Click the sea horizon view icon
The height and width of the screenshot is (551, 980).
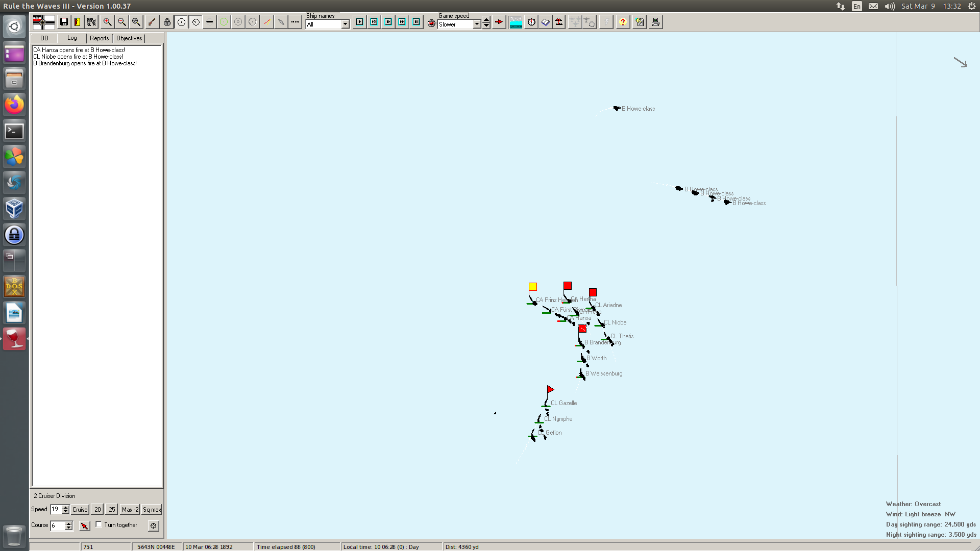pyautogui.click(x=516, y=22)
